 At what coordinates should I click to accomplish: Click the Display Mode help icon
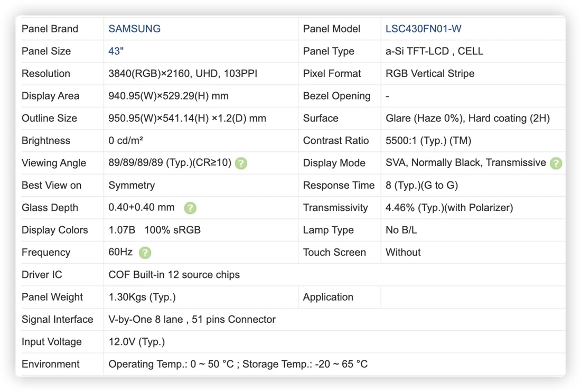click(556, 163)
